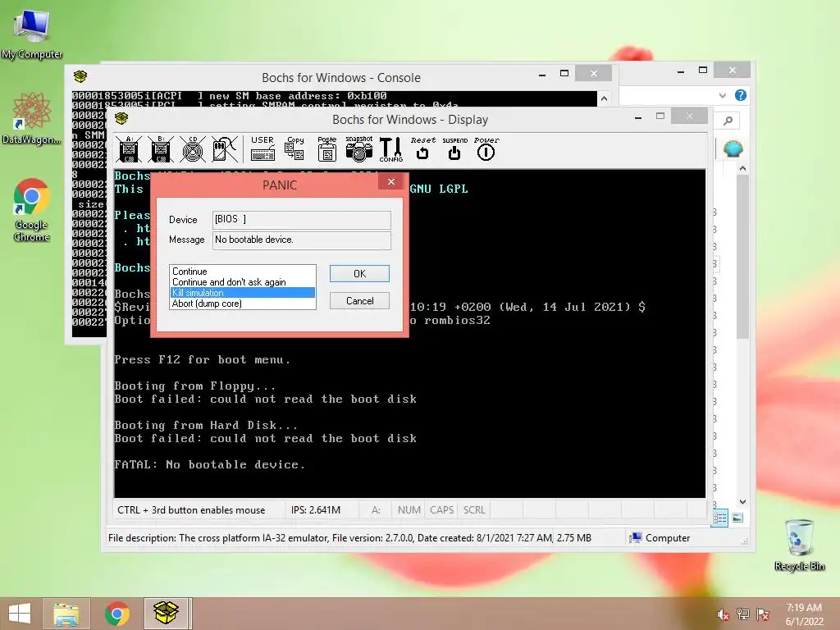Click the CD-ROM toolbar icon in Bochs

click(x=192, y=149)
